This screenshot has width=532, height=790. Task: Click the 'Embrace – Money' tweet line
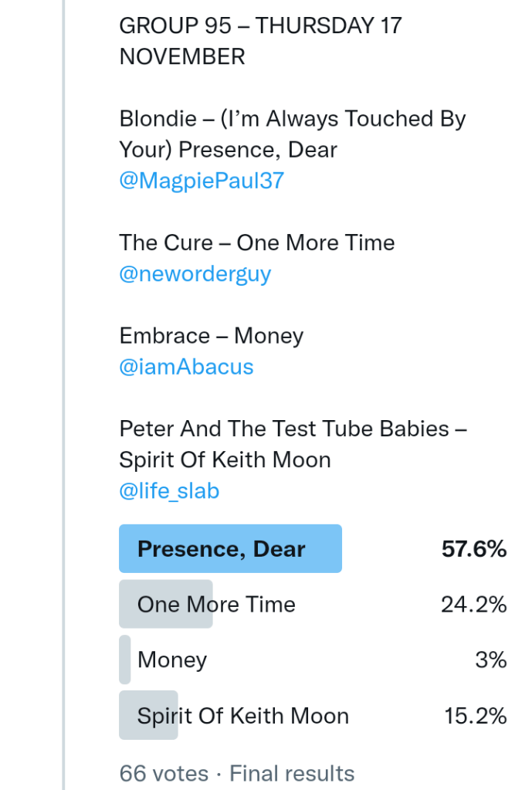pos(211,336)
